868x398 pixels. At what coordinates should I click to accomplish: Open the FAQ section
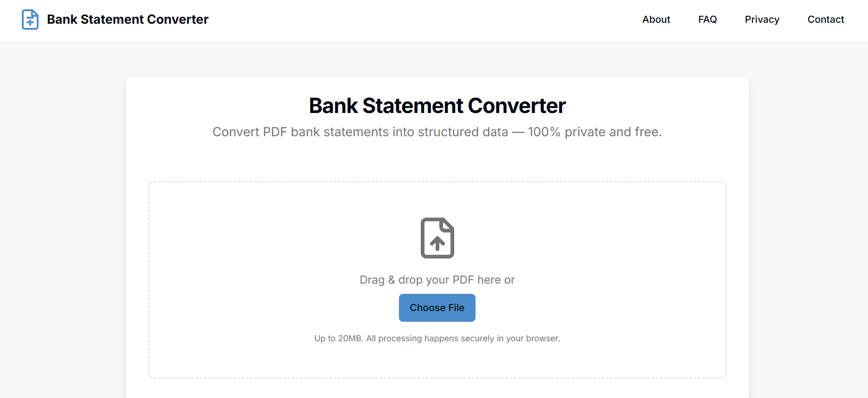point(707,20)
